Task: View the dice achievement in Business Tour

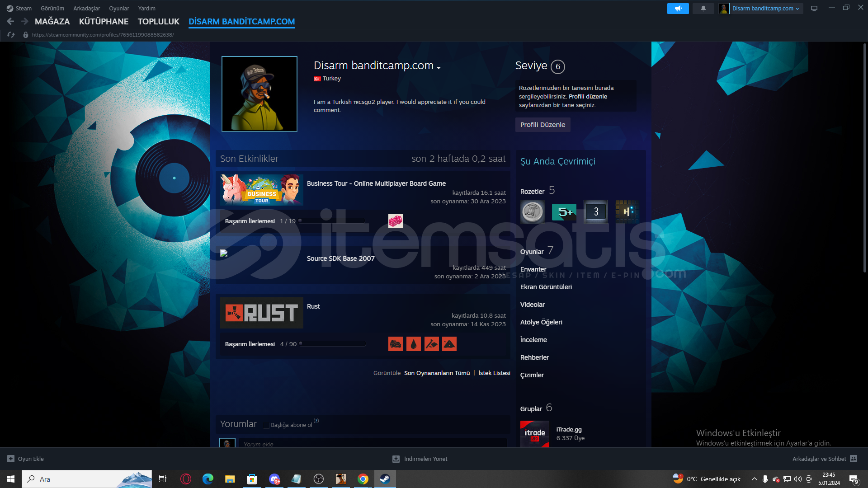Action: tap(395, 221)
